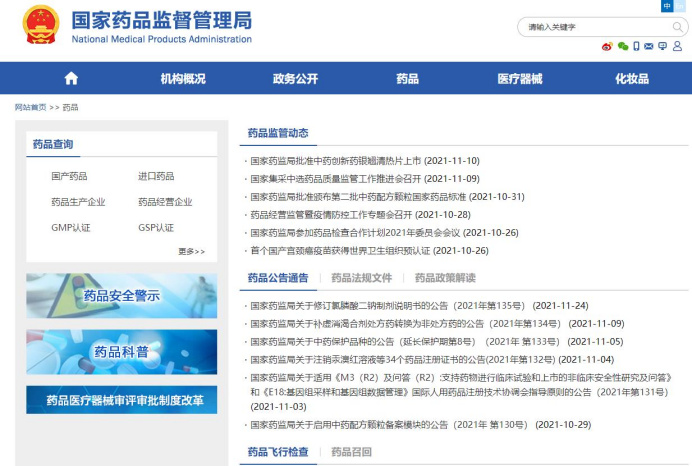692x466 pixels.
Task: Click the National Medical Products Administration emblem logo
Action: click(41, 25)
